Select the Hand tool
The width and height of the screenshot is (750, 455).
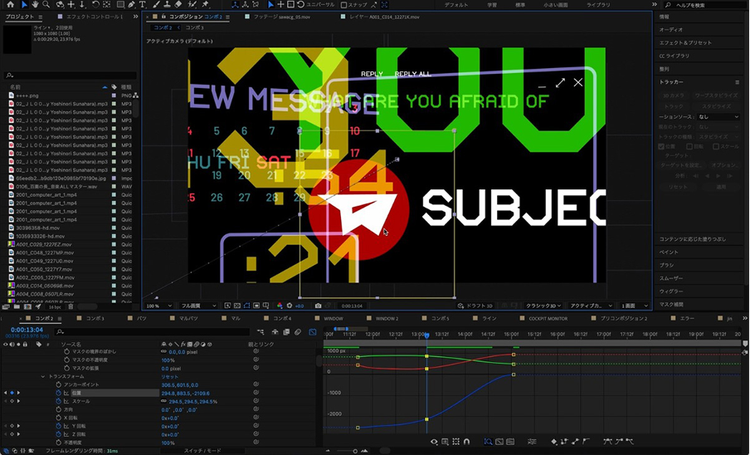[x=35, y=4]
